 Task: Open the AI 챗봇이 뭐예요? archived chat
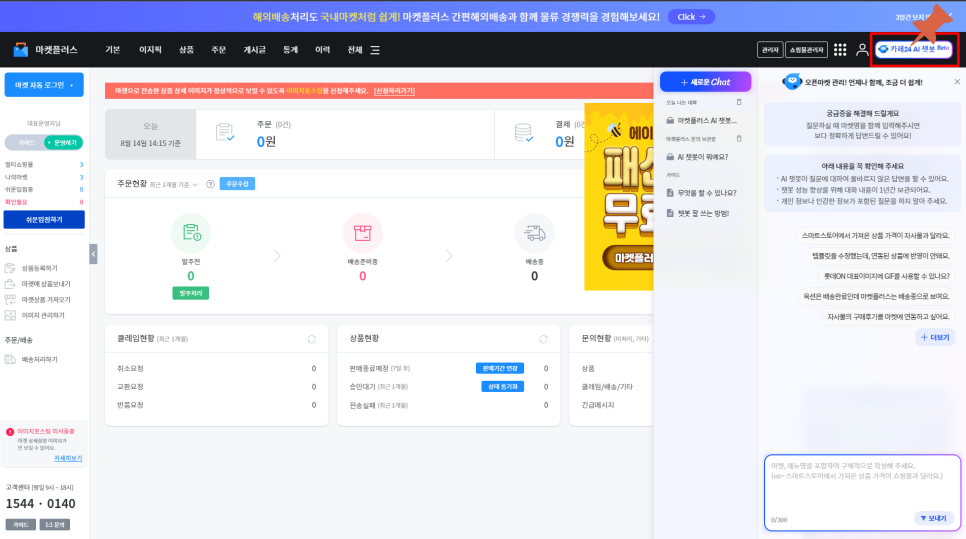pos(697,157)
